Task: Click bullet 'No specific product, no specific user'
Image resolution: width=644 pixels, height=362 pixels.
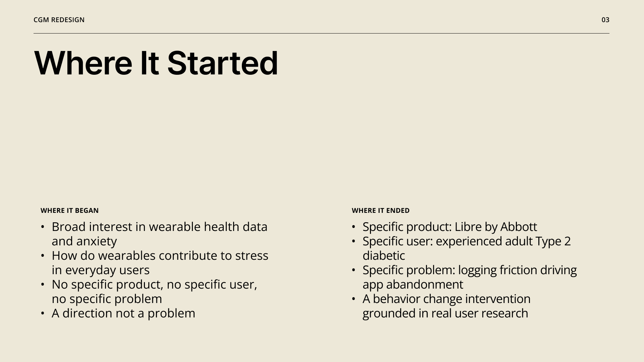Action: (154, 285)
